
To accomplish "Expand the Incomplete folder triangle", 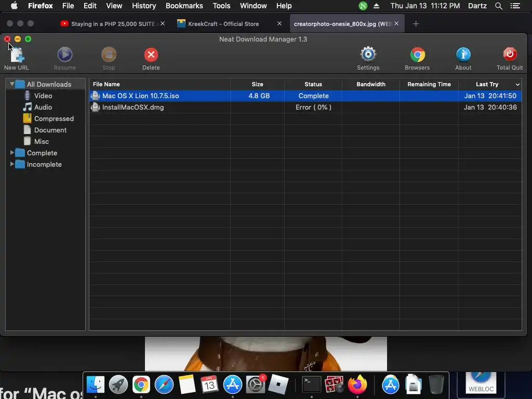I will 12,164.
